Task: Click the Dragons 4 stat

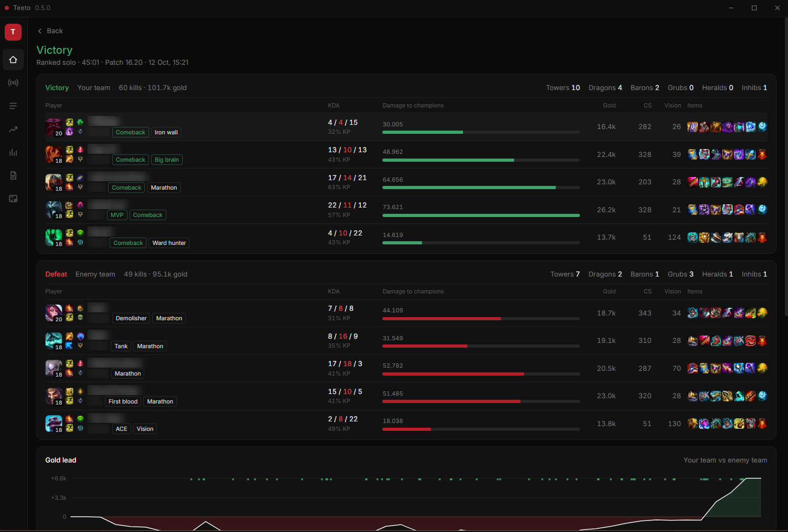Action: click(x=605, y=88)
